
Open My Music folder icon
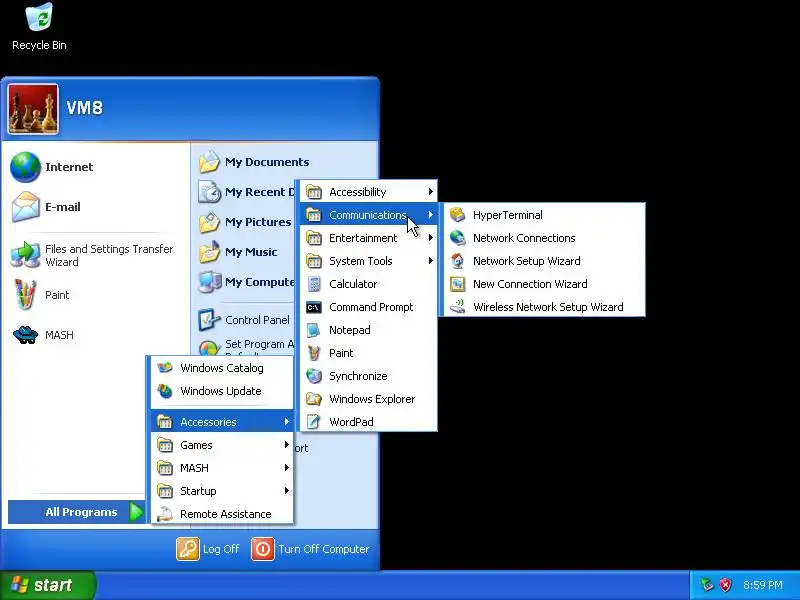pyautogui.click(x=209, y=252)
